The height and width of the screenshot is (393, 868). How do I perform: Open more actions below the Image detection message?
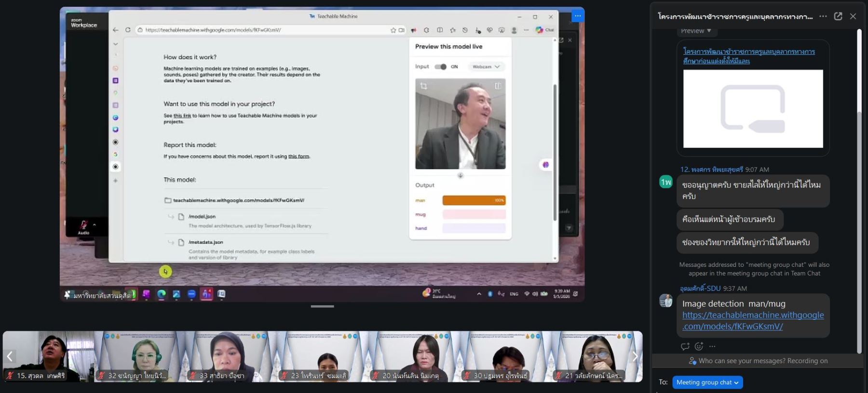point(712,346)
